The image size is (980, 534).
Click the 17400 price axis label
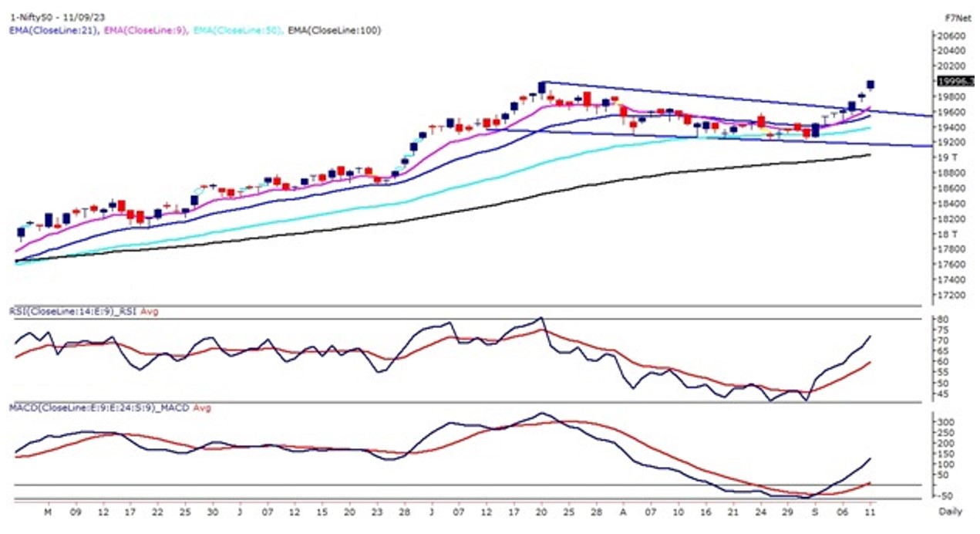tap(951, 280)
